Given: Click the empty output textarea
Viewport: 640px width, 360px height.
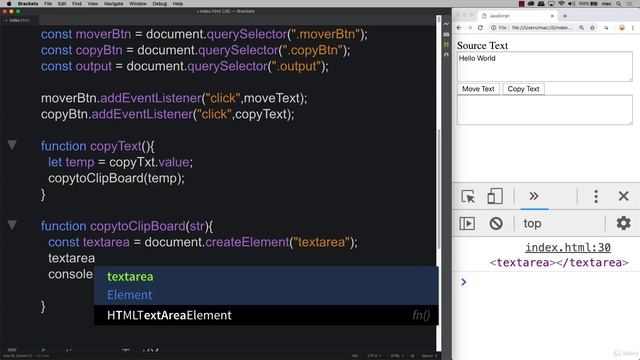Looking at the screenshot, I should tap(544, 110).
